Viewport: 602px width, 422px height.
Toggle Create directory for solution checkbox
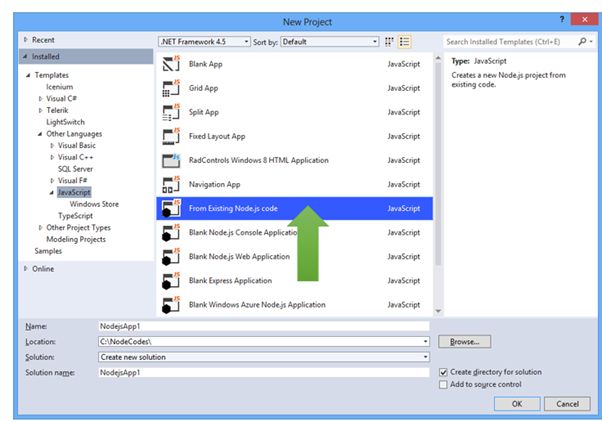443,372
